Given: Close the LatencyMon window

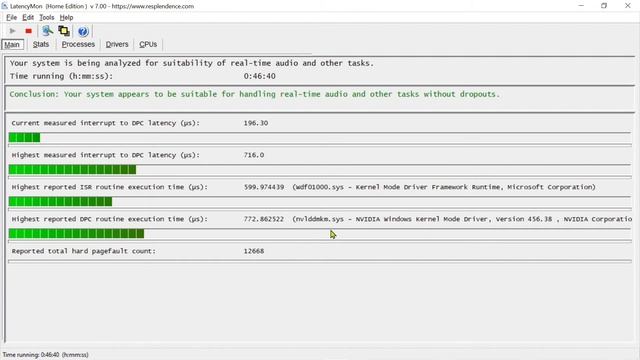Looking at the screenshot, I should pos(628,6).
